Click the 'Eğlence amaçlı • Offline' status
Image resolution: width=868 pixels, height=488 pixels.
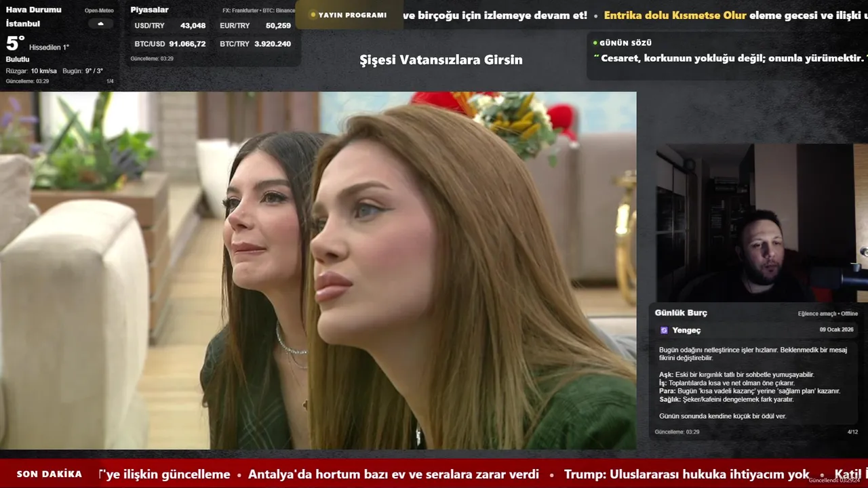(x=829, y=314)
